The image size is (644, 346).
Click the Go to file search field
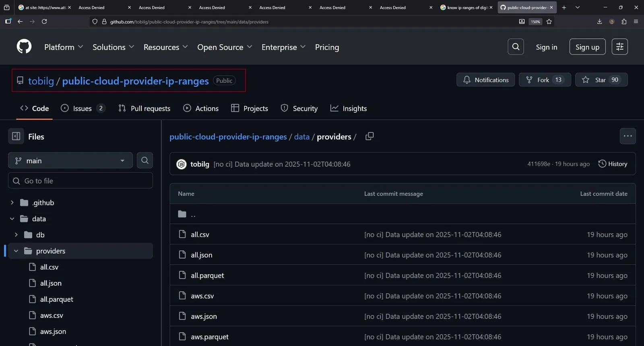[80, 181]
